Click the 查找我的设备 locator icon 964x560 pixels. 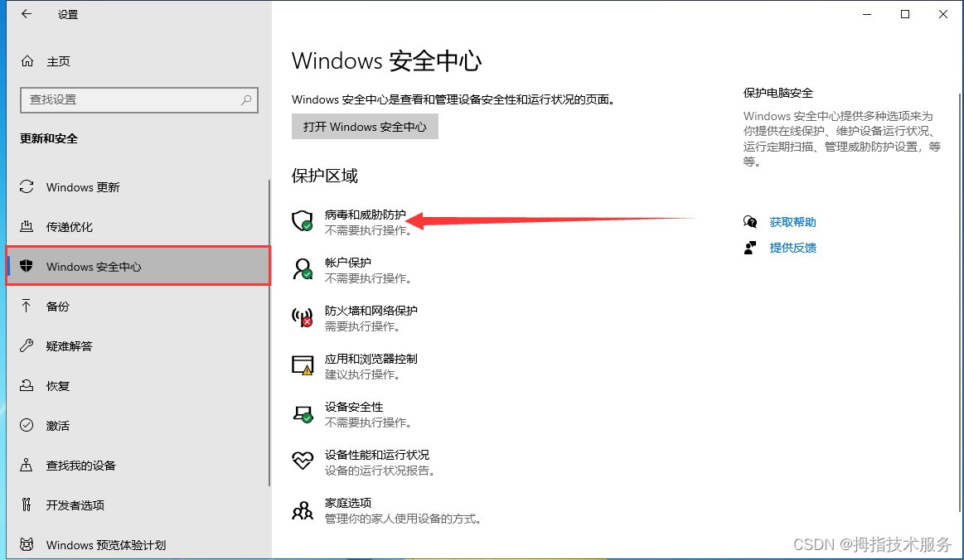[x=27, y=465]
